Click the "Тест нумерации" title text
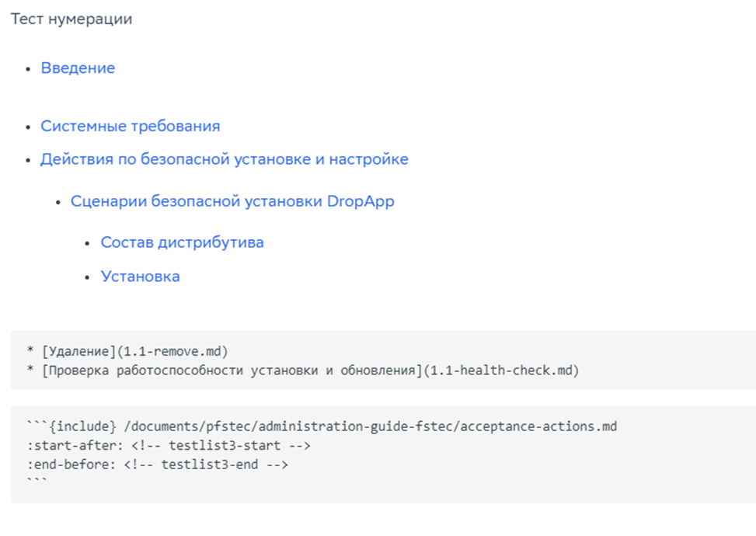Screen dimensions: 756x536 tap(71, 19)
